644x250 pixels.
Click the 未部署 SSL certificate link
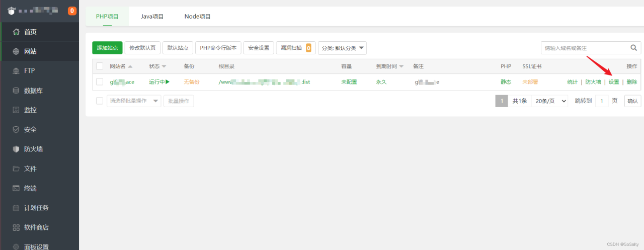530,81
